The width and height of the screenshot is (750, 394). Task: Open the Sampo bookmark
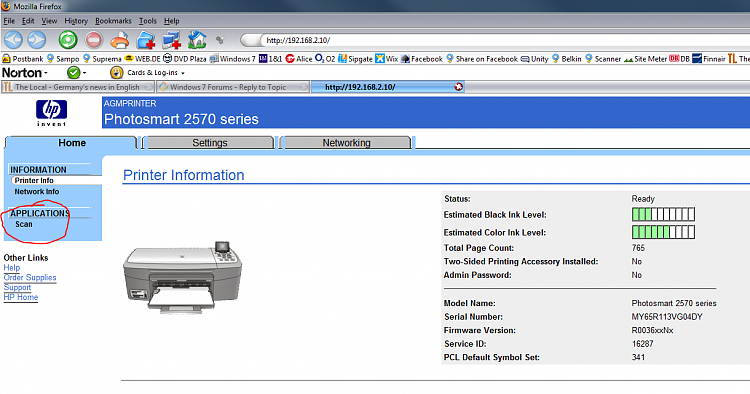click(63, 59)
